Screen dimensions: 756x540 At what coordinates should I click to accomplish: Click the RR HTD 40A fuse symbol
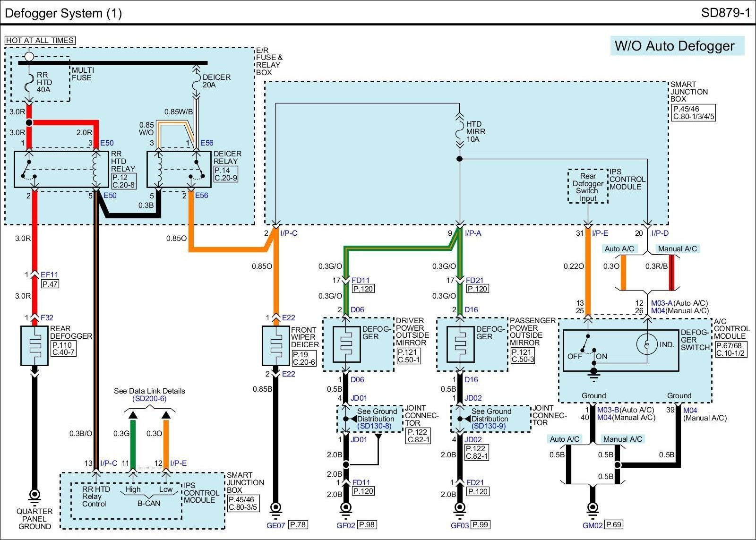point(29,82)
